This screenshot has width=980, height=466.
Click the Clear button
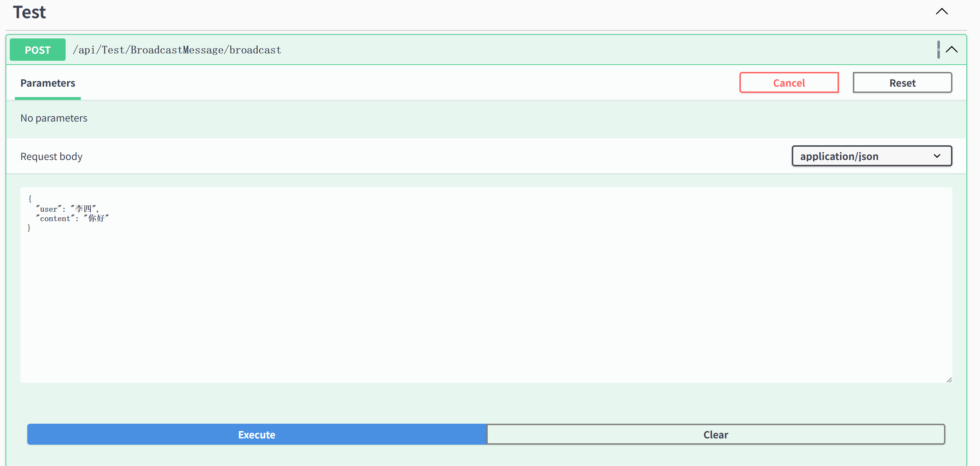pos(715,435)
